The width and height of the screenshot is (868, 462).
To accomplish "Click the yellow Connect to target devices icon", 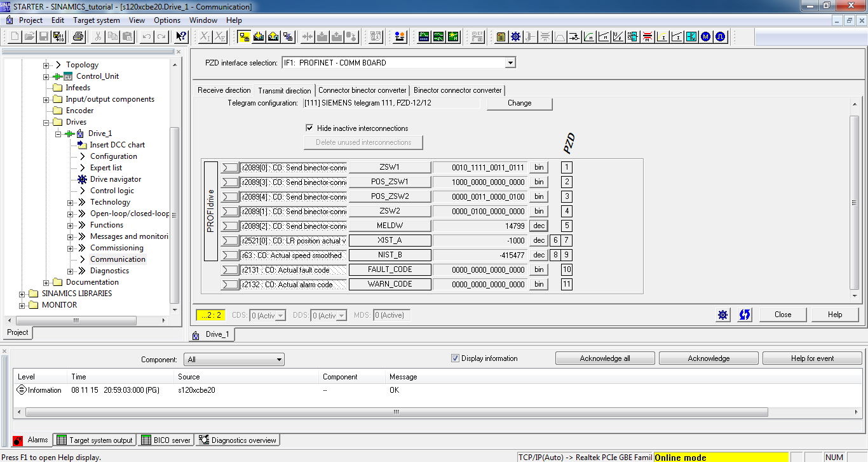I will 244,36.
